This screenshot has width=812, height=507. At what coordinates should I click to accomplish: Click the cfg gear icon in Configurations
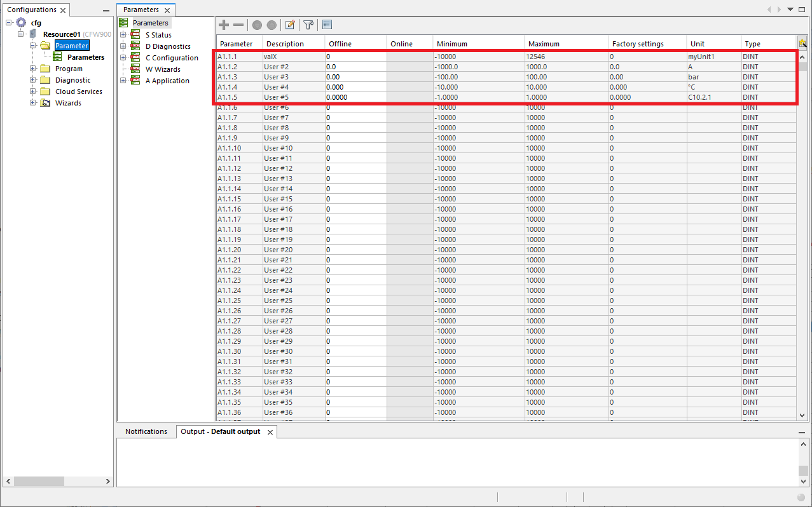point(21,22)
